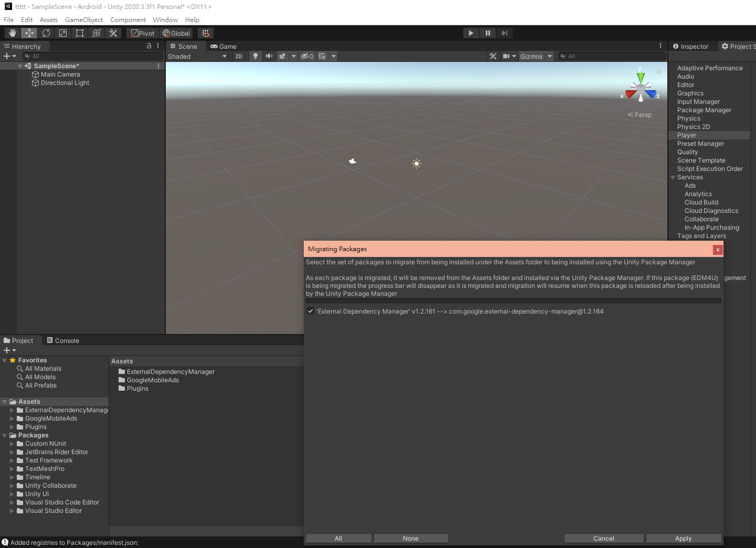Select Directional Light in Hierarchy

tap(65, 83)
